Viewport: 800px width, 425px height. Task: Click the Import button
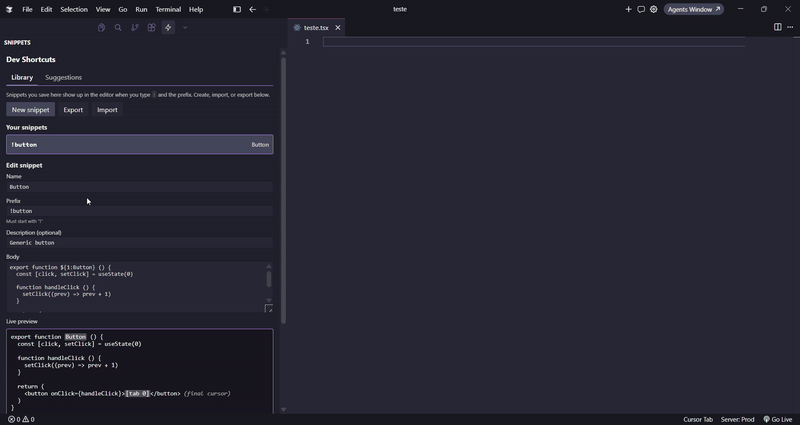point(107,110)
